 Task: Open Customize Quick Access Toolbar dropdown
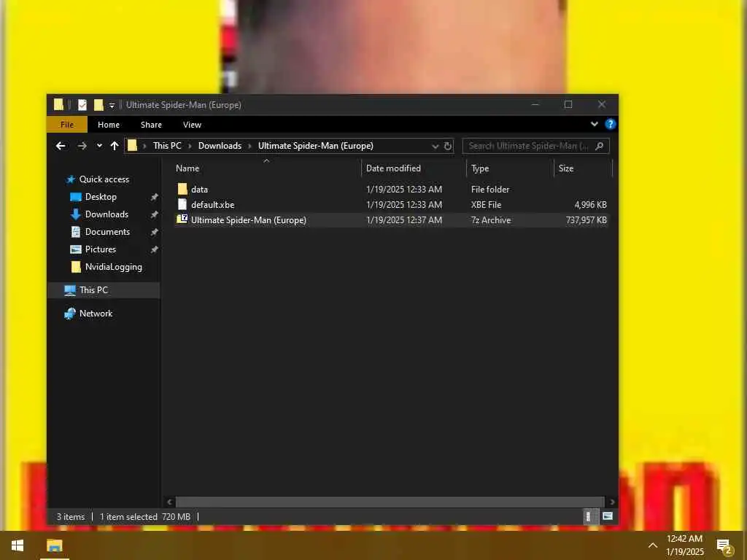click(112, 105)
